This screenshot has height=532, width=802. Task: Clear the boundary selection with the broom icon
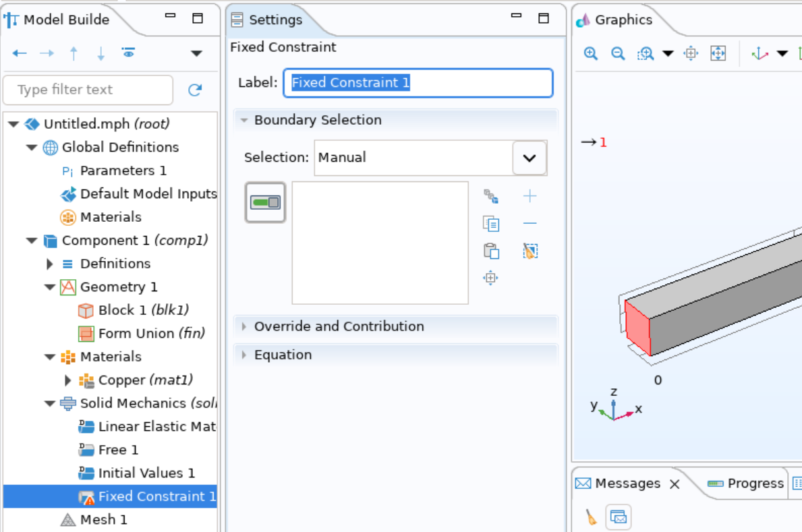pos(530,250)
